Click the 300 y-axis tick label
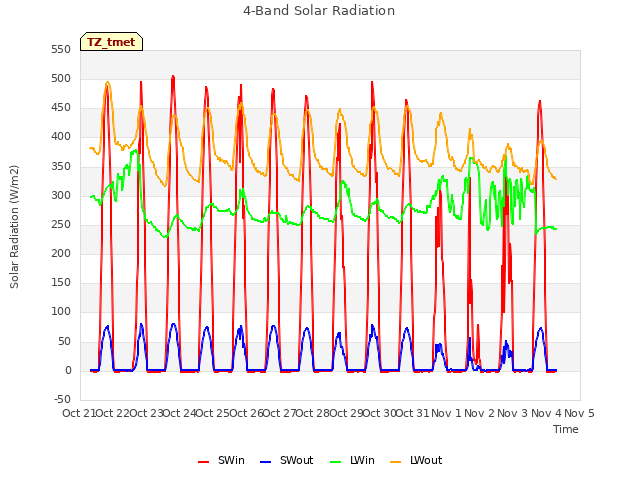640x480 pixels. coord(61,195)
